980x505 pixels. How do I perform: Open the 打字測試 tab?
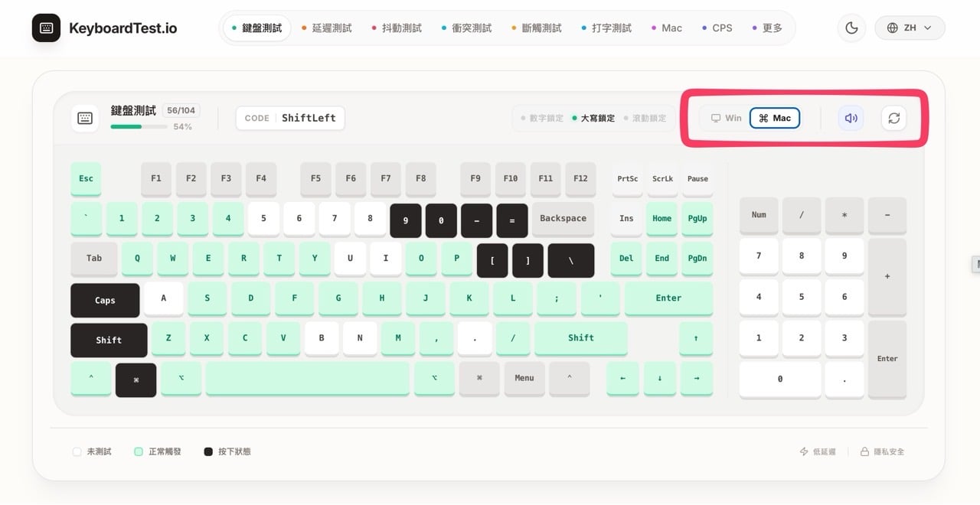point(611,28)
